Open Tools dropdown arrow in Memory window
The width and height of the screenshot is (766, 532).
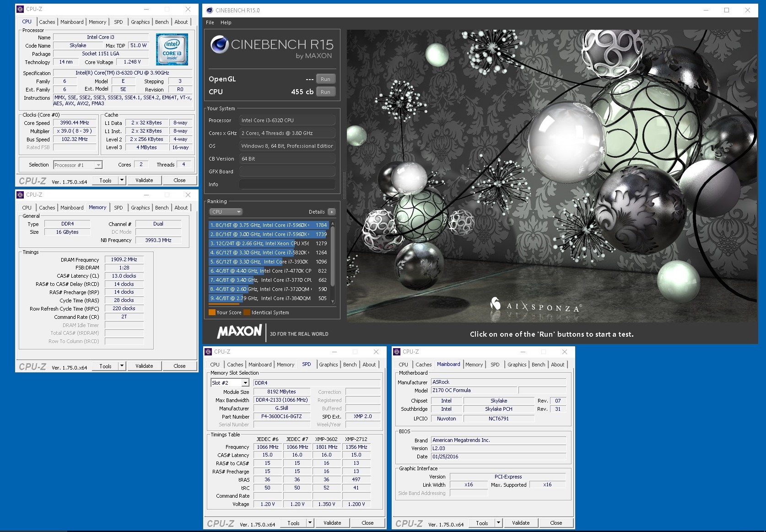pos(122,366)
